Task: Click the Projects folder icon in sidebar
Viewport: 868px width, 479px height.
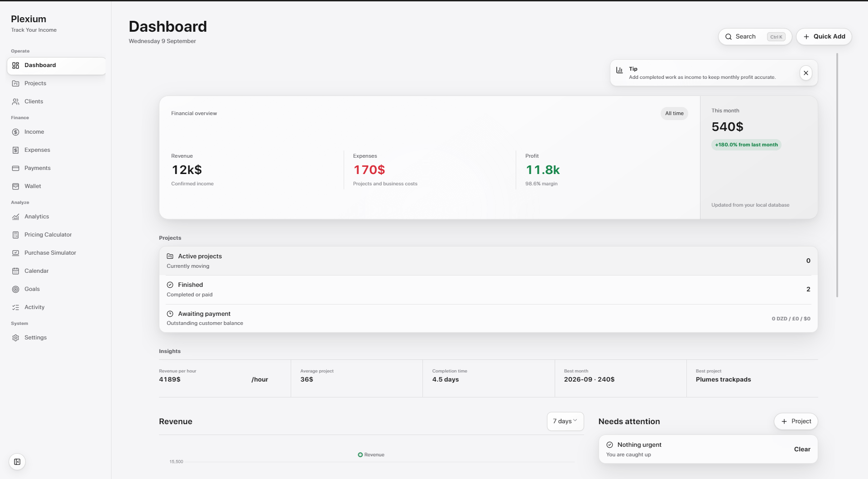Action: tap(16, 83)
